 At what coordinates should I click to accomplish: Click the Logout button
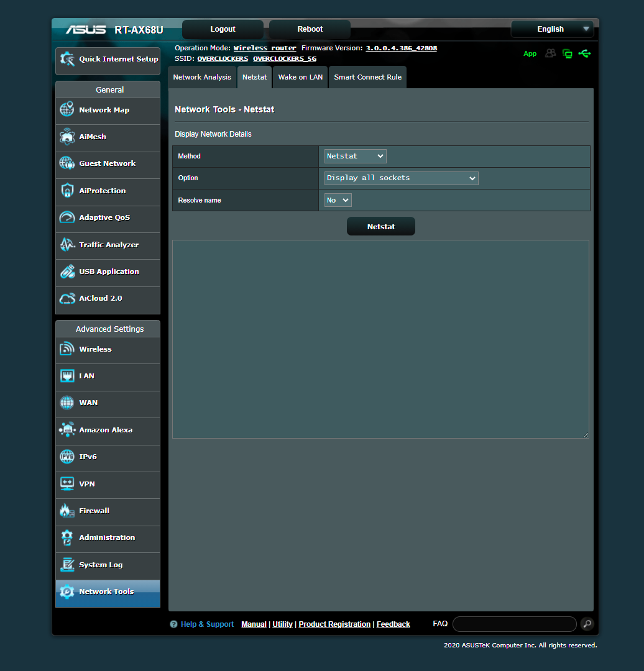tap(223, 29)
